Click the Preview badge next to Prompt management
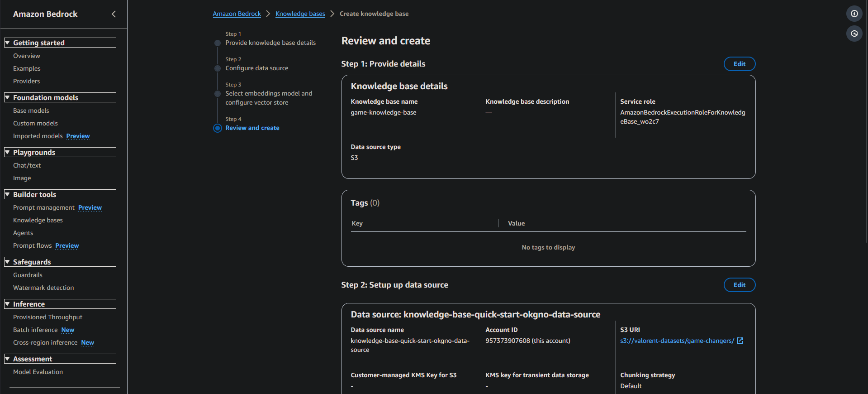 (90, 207)
